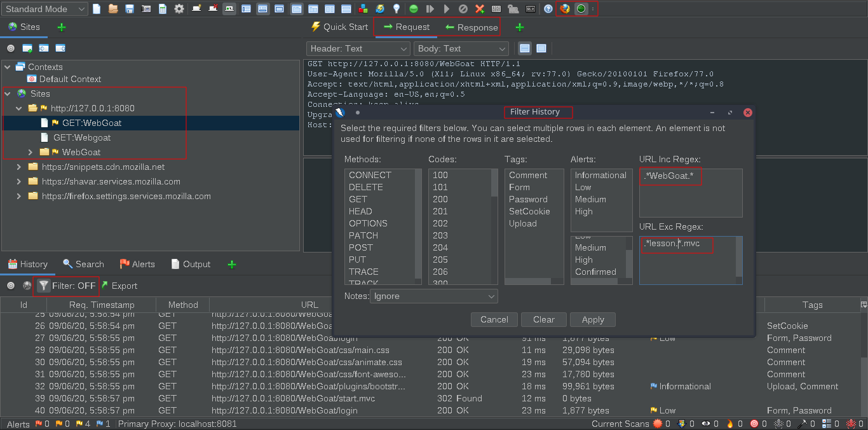Click Apply in Filter History dialog
Screen dimensions: 868x430
[593, 319]
